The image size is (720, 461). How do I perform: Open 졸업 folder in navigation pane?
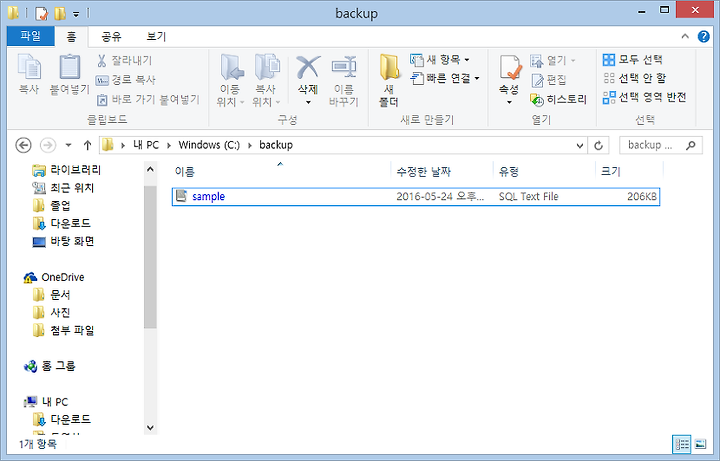tap(52, 206)
